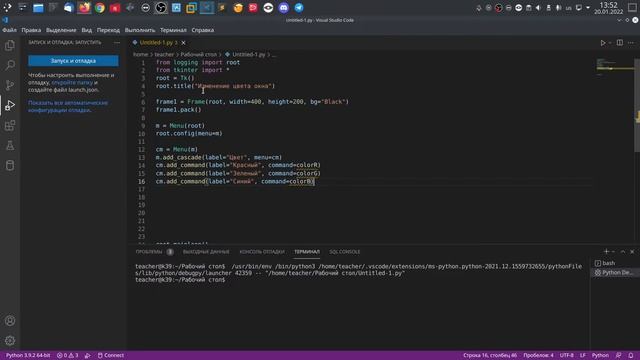The image size is (640, 360).
Task: Open OBS Studio from the taskbar
Action: (x=161, y=8)
